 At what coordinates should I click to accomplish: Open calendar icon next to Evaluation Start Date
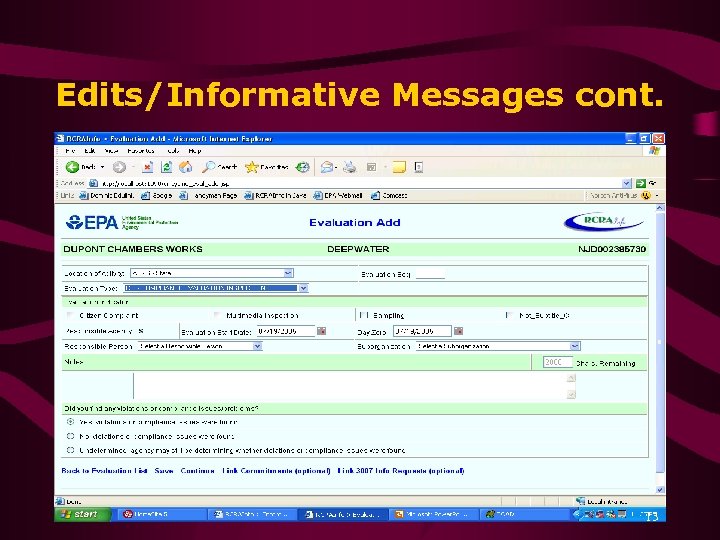click(x=321, y=331)
